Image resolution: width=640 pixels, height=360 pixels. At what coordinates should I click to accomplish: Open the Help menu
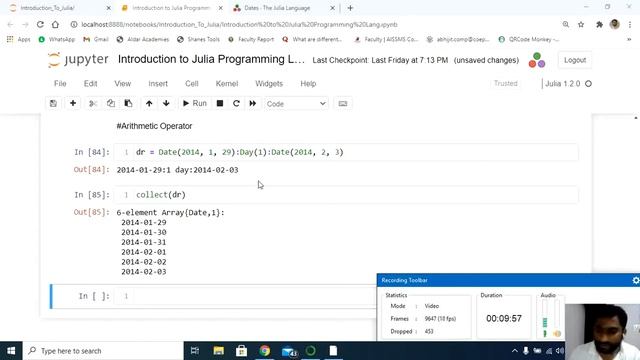pyautogui.click(x=308, y=84)
